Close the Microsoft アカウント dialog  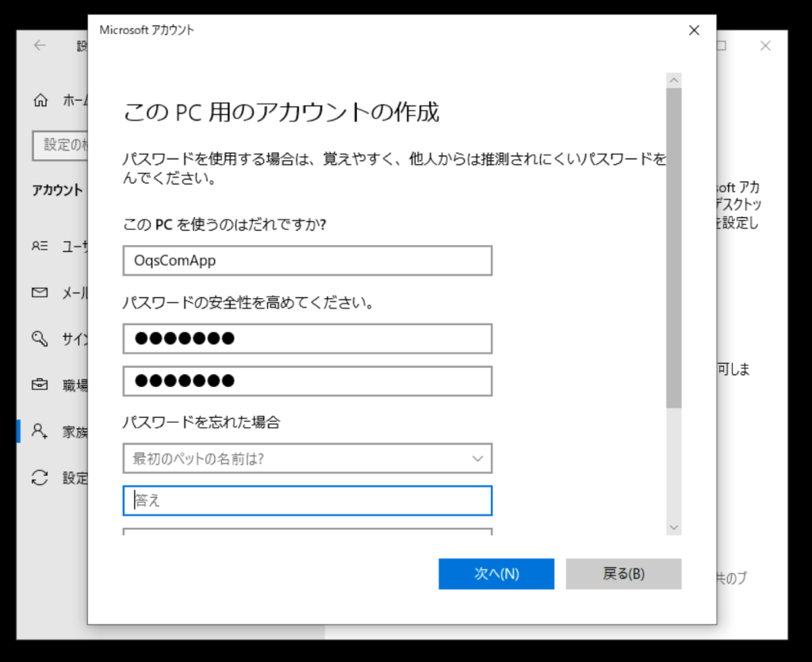point(694,30)
